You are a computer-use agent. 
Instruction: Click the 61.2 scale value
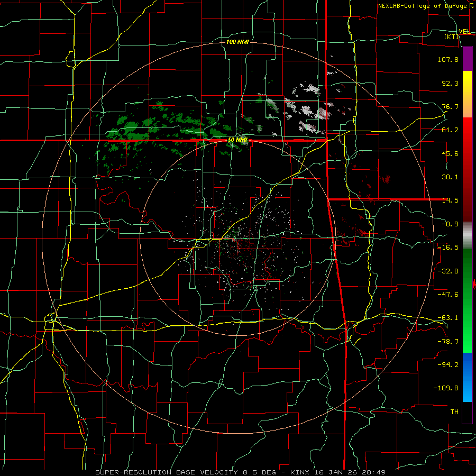tap(450, 130)
